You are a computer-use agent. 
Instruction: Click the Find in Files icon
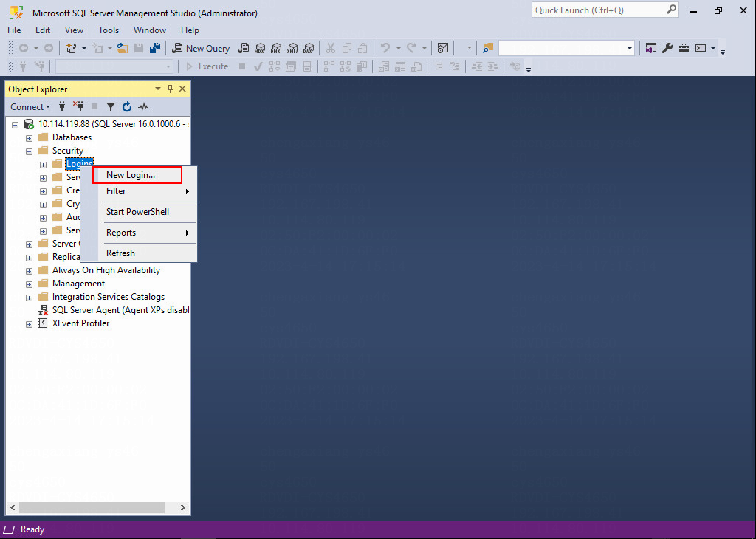(x=488, y=48)
